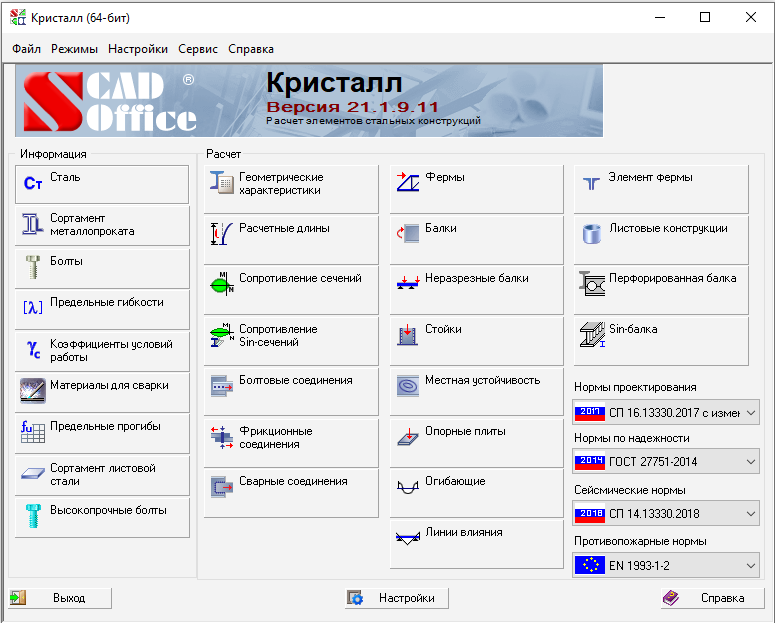Image resolution: width=775 pixels, height=623 pixels.
Task: Open the Режимы menu
Action: pos(74,49)
